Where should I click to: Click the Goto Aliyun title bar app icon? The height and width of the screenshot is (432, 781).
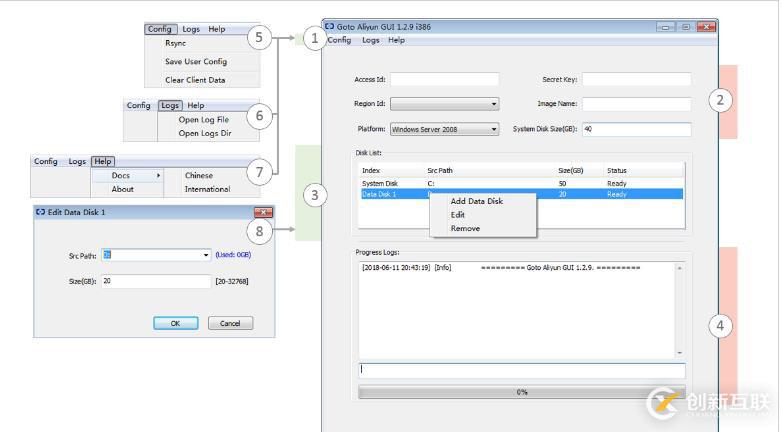click(x=330, y=26)
